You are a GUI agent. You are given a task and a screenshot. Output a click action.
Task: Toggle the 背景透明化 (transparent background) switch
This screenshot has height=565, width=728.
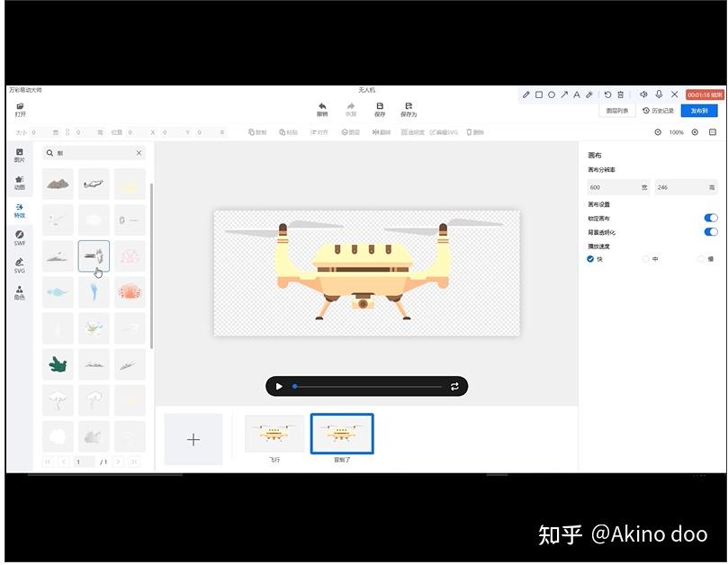pyautogui.click(x=711, y=231)
